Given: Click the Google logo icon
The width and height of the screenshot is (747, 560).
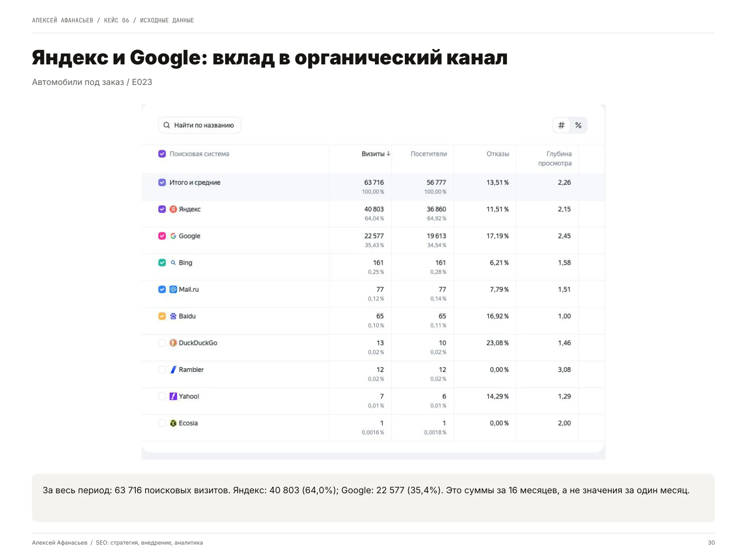Looking at the screenshot, I should coord(173,236).
